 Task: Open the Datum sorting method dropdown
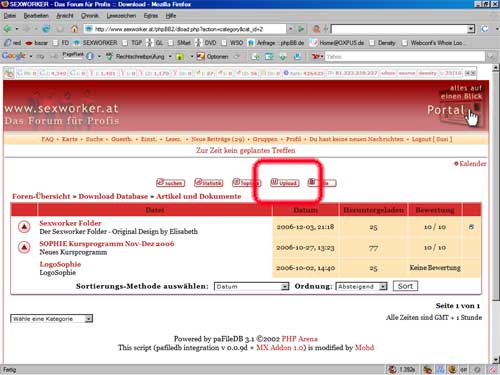tap(251, 287)
